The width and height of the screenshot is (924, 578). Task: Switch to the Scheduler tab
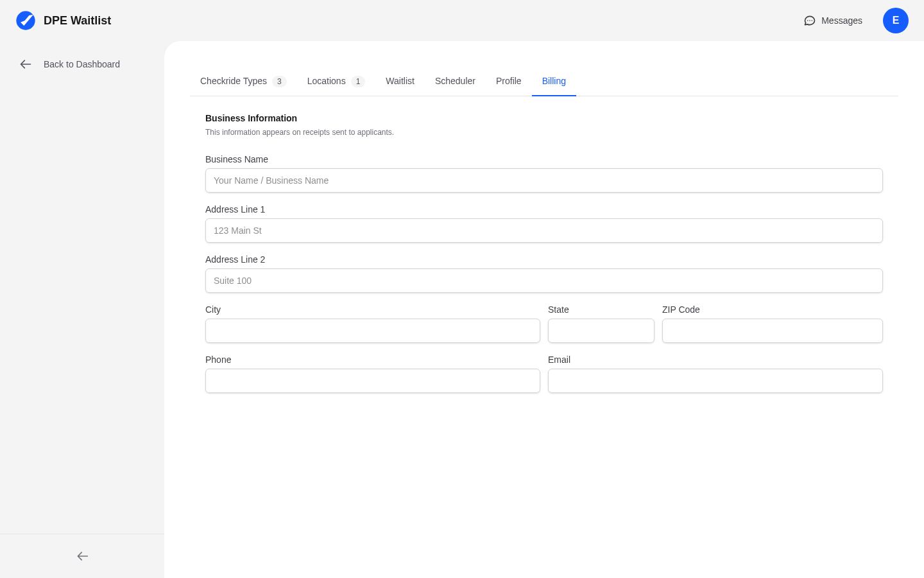point(455,81)
